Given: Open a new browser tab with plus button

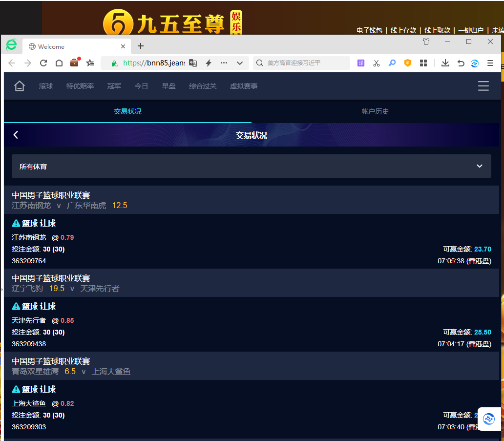Looking at the screenshot, I should coord(141,46).
